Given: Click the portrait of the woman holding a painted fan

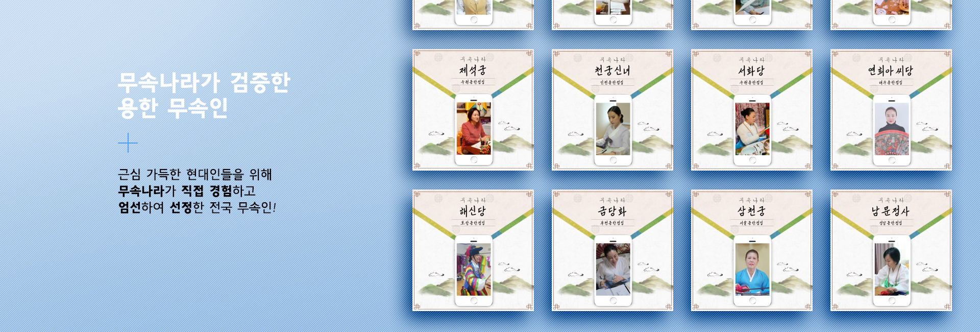Looking at the screenshot, I should tap(892, 129).
